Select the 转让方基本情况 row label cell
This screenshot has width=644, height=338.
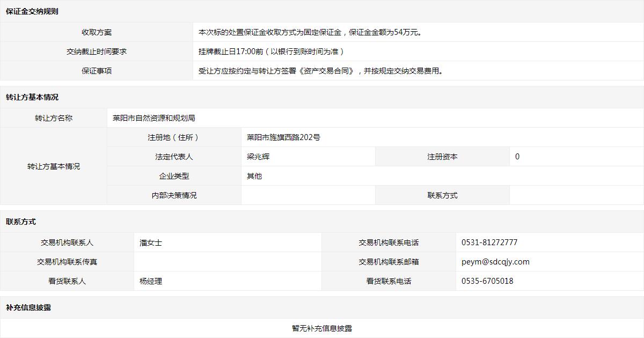tap(54, 166)
